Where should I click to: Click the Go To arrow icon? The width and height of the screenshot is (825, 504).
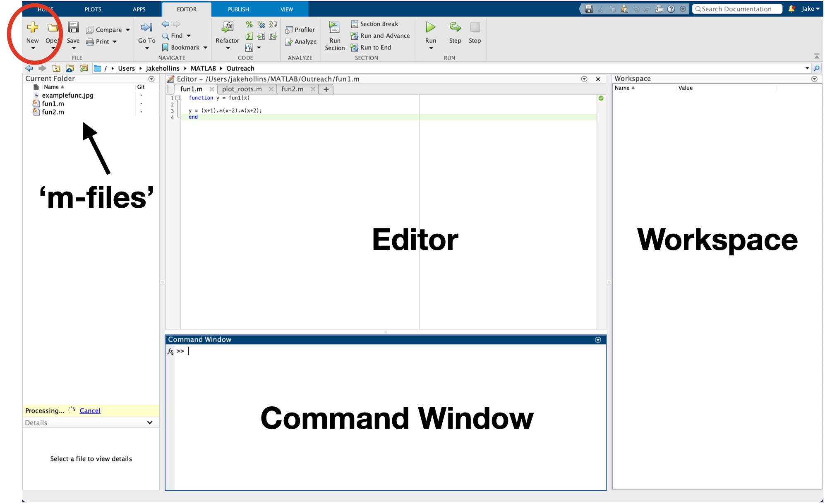coord(146,28)
